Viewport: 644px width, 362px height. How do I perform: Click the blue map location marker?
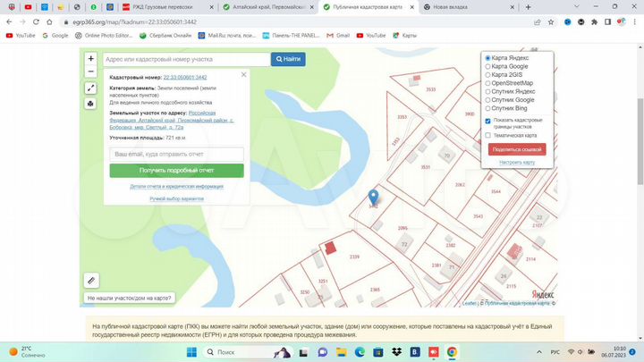point(374,198)
